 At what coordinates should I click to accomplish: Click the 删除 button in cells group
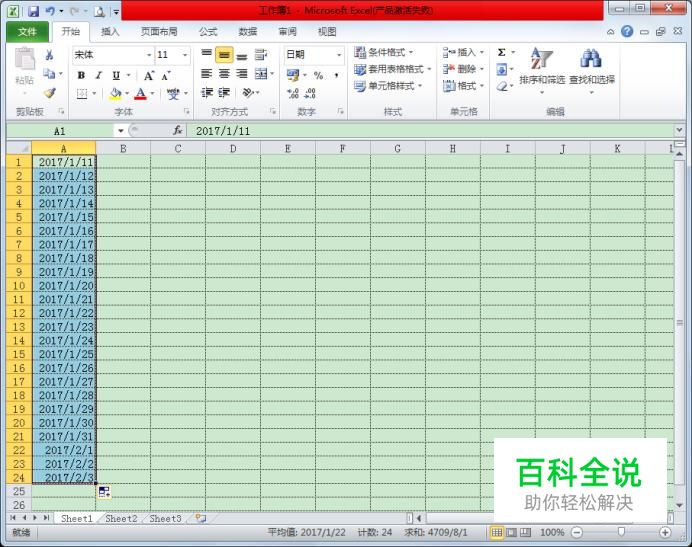pyautogui.click(x=463, y=69)
